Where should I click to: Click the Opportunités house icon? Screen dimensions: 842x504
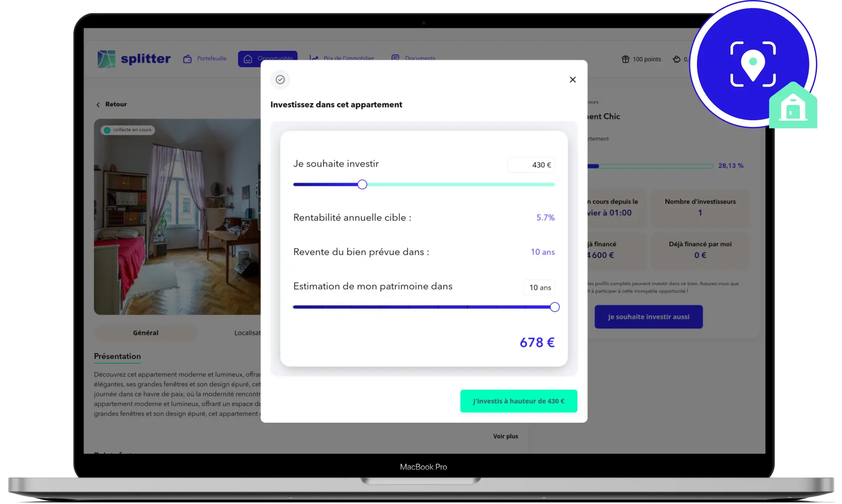[x=248, y=59]
